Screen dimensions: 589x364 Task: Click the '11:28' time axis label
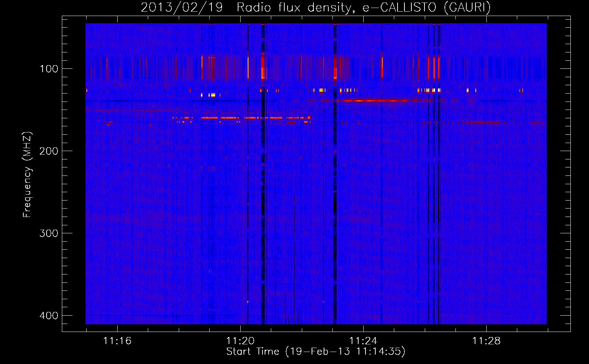[x=486, y=341]
